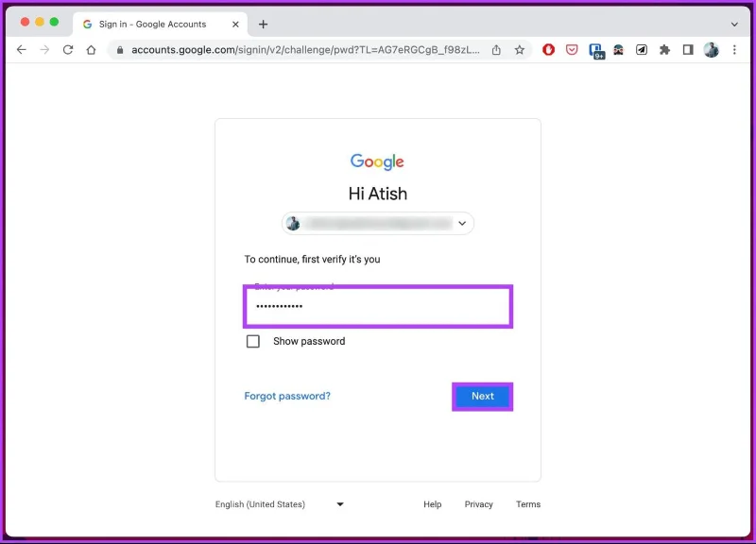Screen dimensions: 756x544
Task: Click the paper plane extension icon
Action: (x=642, y=50)
